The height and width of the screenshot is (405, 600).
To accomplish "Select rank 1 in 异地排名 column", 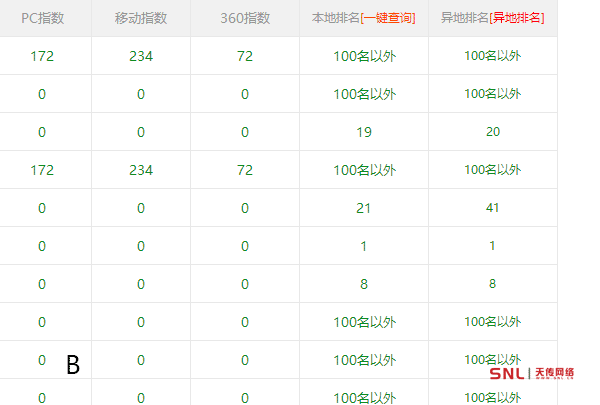I will [492, 246].
